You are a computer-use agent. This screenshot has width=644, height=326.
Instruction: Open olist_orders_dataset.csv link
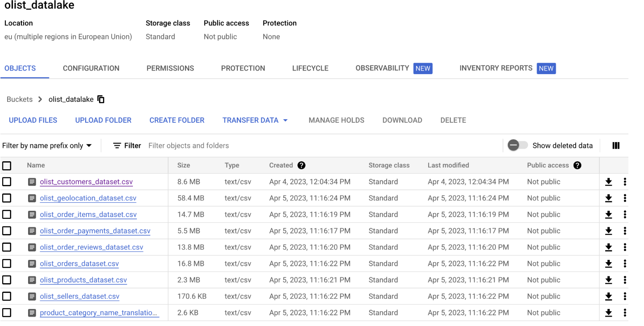pyautogui.click(x=79, y=263)
